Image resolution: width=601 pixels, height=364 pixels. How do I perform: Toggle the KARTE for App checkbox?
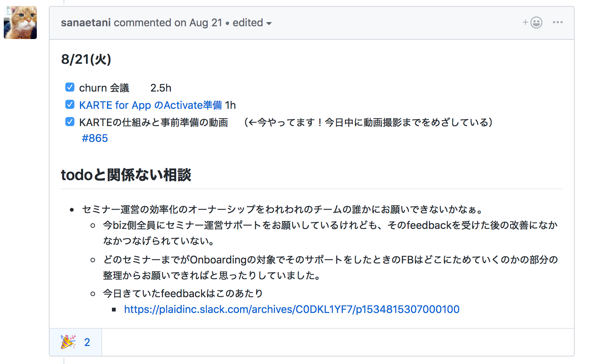[x=70, y=104]
